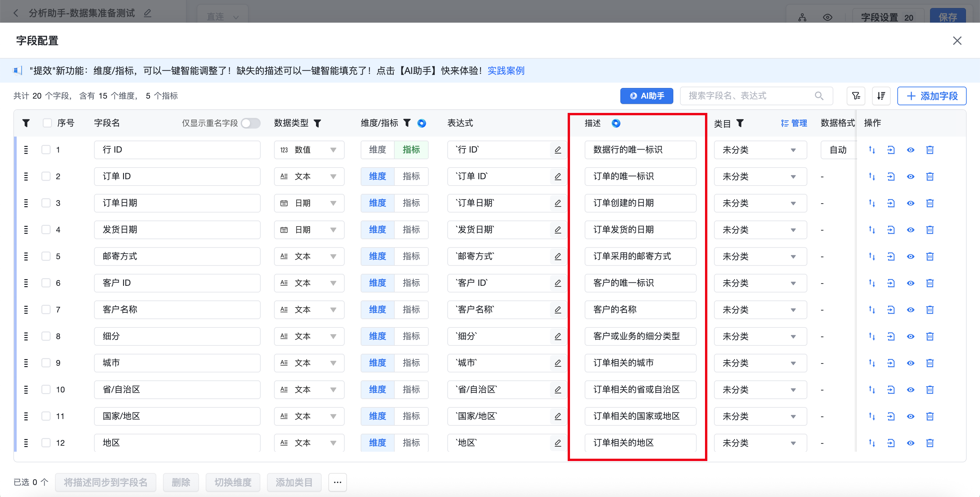
Task: Click the 添加字段 button
Action: click(931, 96)
